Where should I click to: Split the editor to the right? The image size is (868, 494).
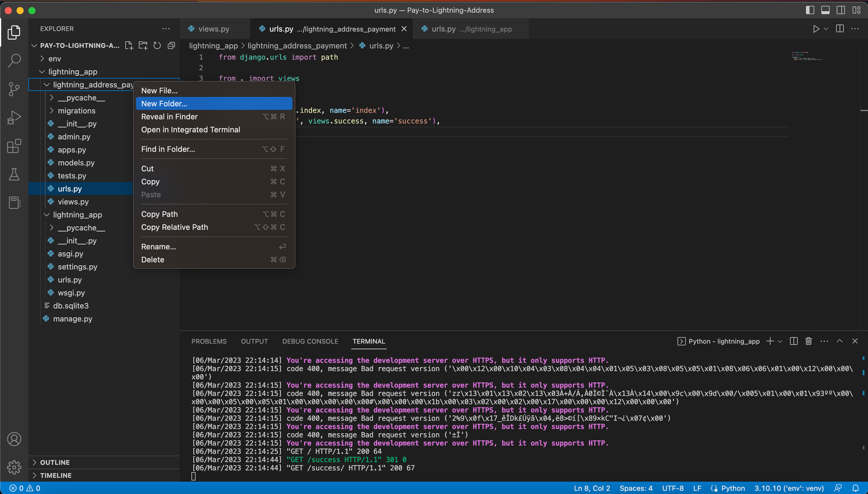[840, 29]
